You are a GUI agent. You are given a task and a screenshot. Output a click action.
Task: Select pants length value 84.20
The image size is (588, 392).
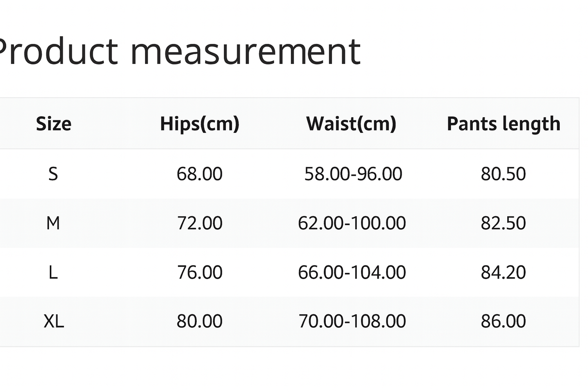[503, 272]
